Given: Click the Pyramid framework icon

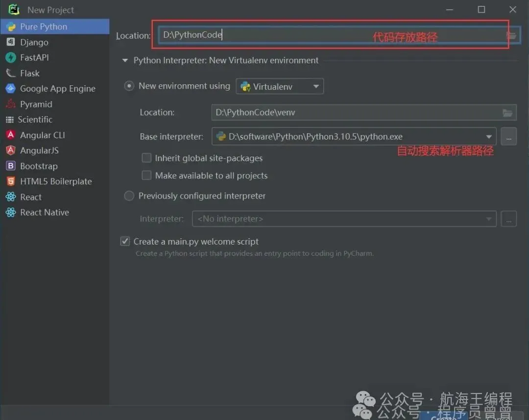Looking at the screenshot, I should pyautogui.click(x=11, y=103).
